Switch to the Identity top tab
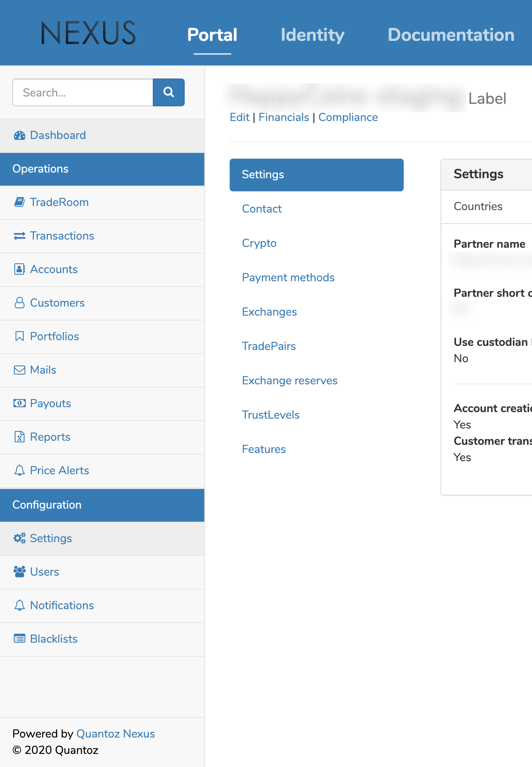 pos(312,35)
